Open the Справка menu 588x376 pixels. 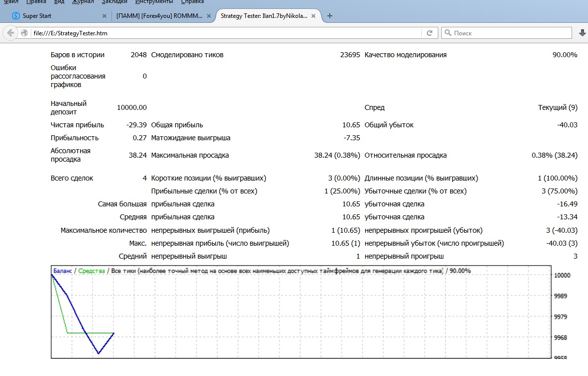(x=193, y=2)
